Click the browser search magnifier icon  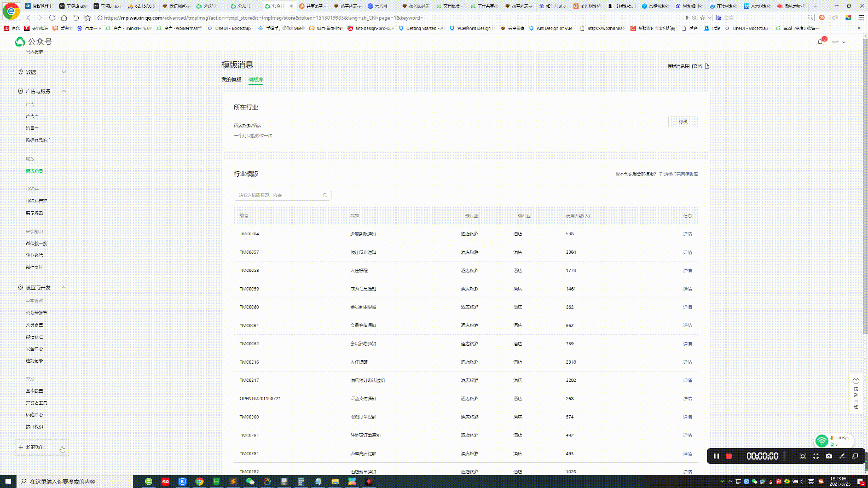(811, 18)
